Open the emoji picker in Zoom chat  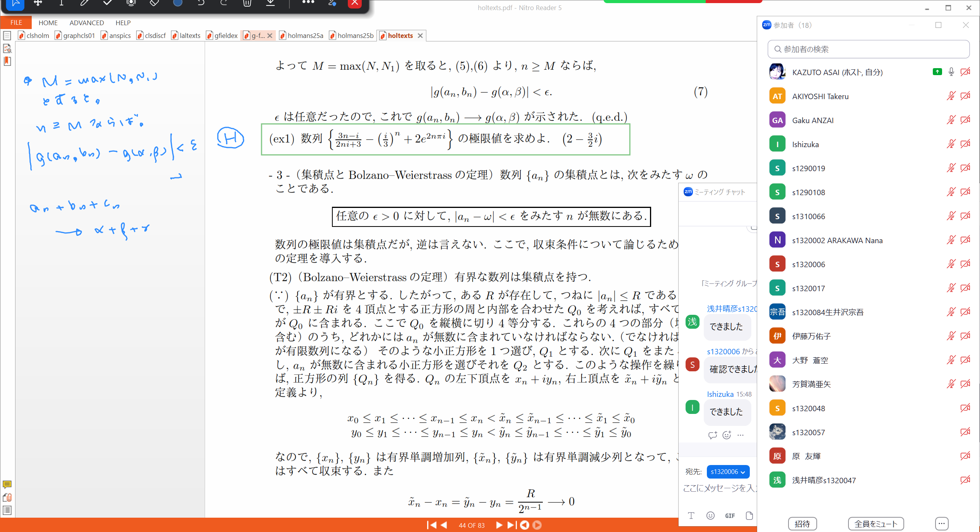click(710, 515)
